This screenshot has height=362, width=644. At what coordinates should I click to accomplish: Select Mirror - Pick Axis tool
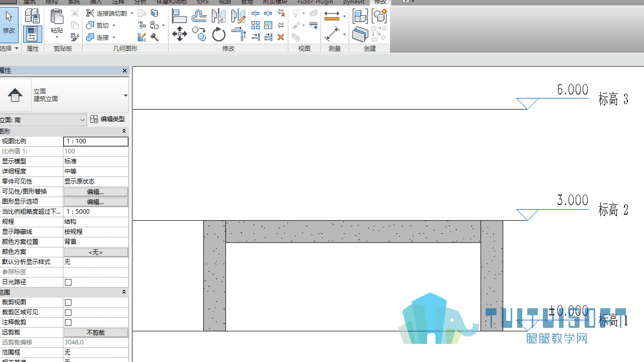218,16
